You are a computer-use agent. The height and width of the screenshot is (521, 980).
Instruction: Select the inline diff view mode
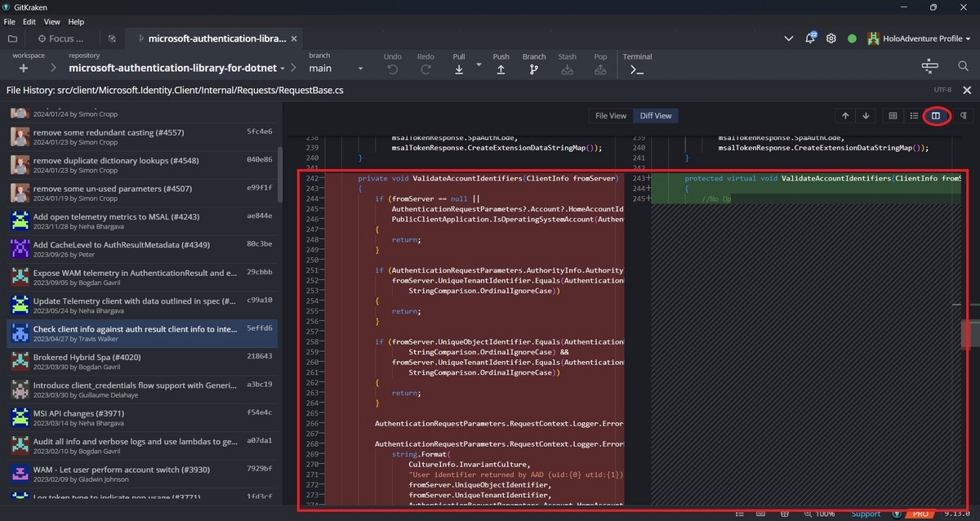tap(914, 116)
